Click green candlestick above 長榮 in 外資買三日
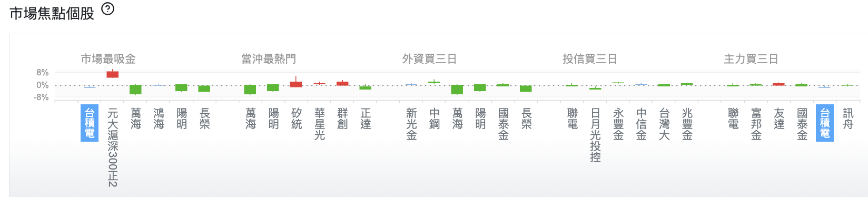 click(x=526, y=88)
